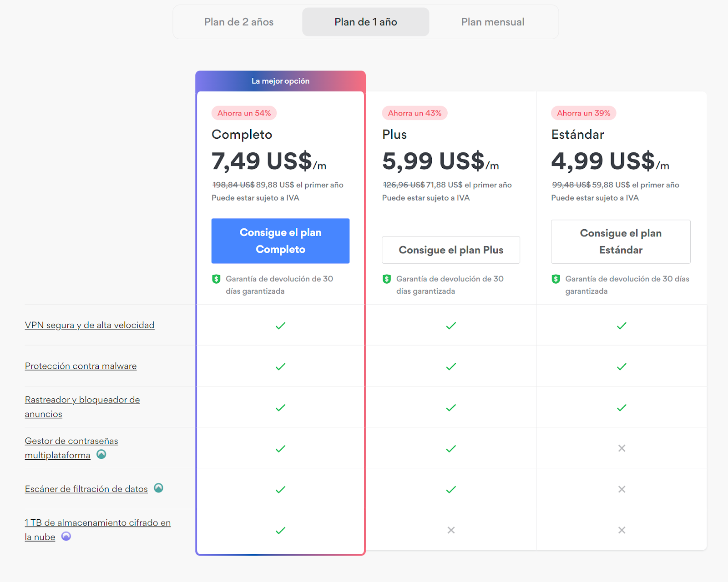
Task: Click the La mejor opción banner
Action: click(x=280, y=81)
